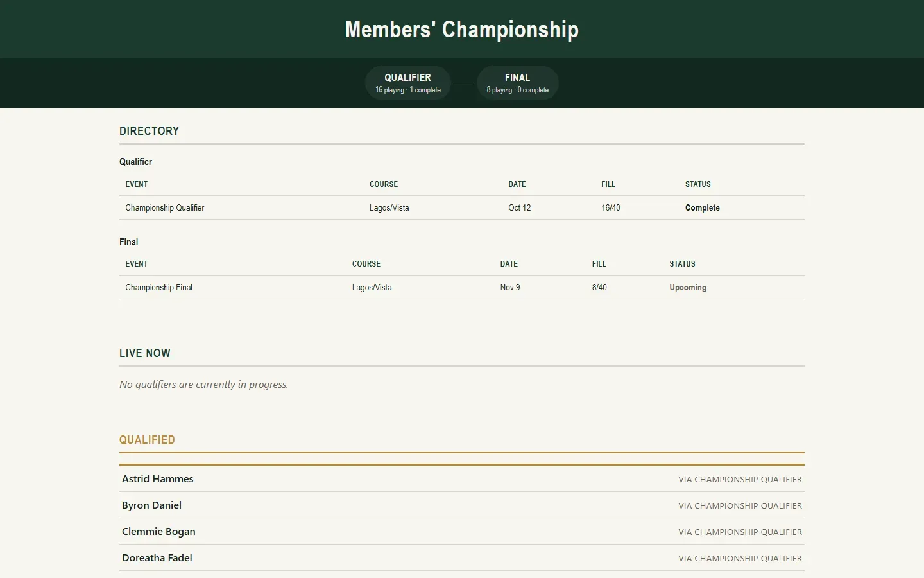Image resolution: width=924 pixels, height=578 pixels.
Task: Click the Members' Championship page title
Action: click(462, 30)
